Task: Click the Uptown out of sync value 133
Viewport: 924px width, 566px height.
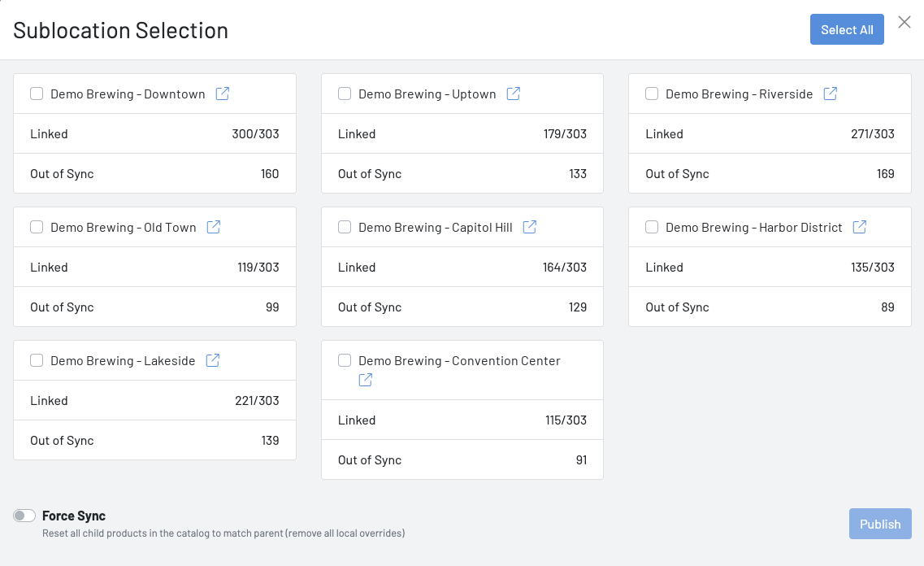Action: [x=578, y=174]
